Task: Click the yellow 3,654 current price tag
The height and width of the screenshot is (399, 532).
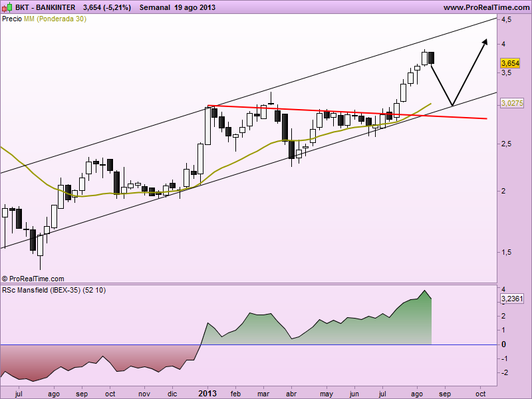Action: [510, 63]
